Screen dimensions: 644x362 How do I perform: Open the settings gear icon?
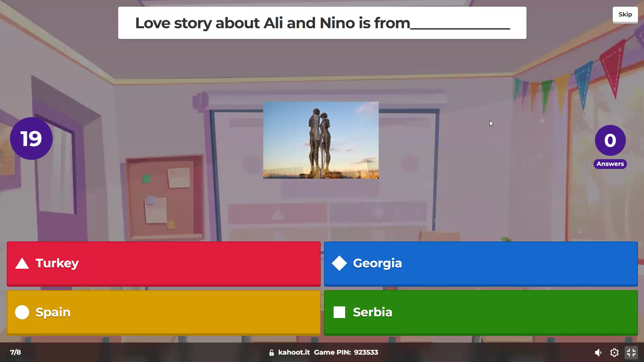click(614, 352)
